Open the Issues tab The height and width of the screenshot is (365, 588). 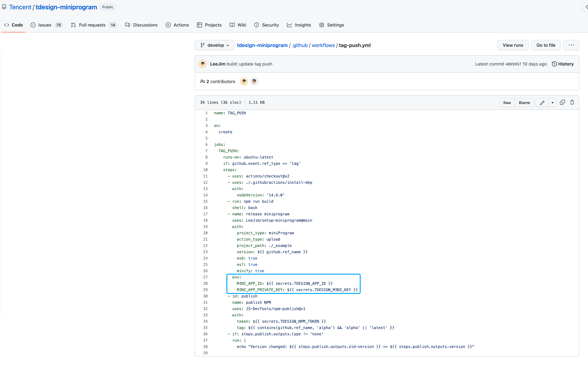[x=47, y=25]
